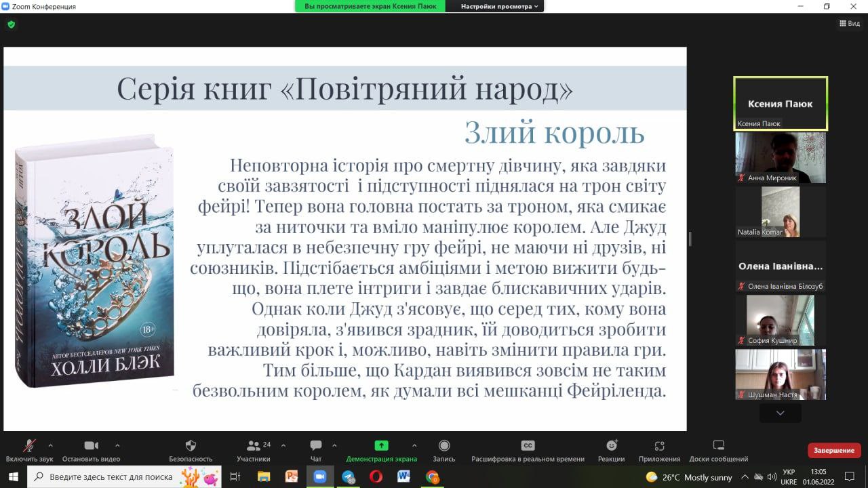Show next participants with down arrow
This screenshot has height=488, width=868.
click(781, 412)
